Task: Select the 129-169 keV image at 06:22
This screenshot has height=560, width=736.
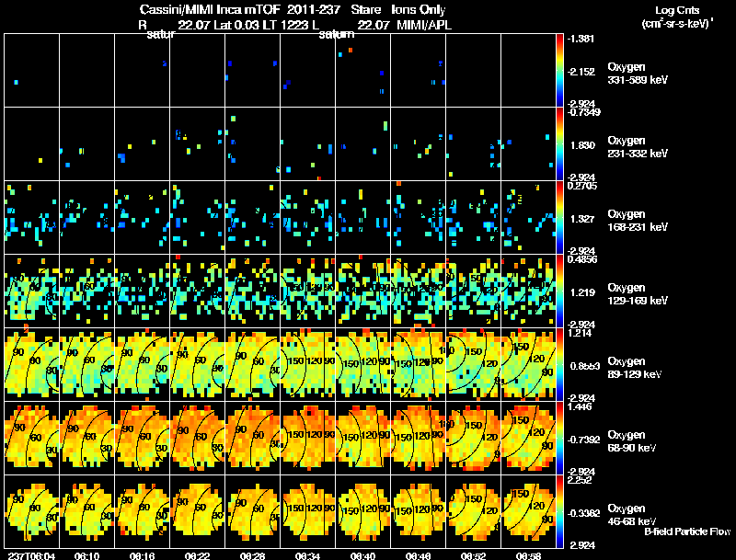Action: tap(197, 291)
